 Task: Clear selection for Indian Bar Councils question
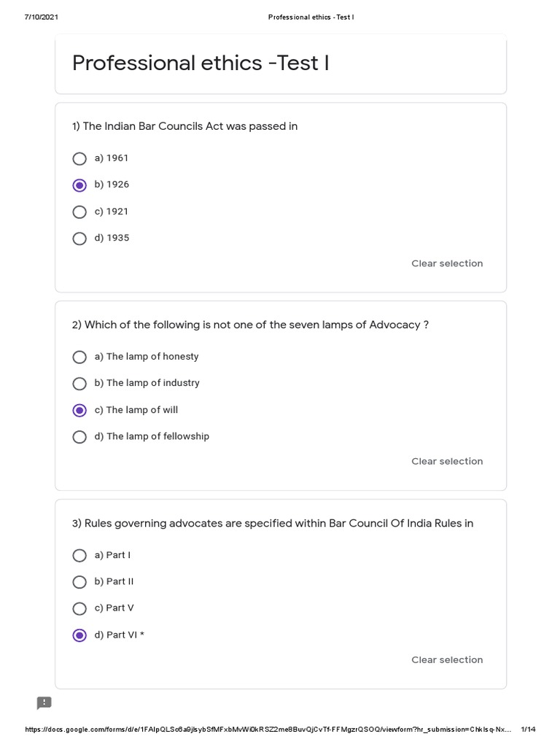coord(447,263)
